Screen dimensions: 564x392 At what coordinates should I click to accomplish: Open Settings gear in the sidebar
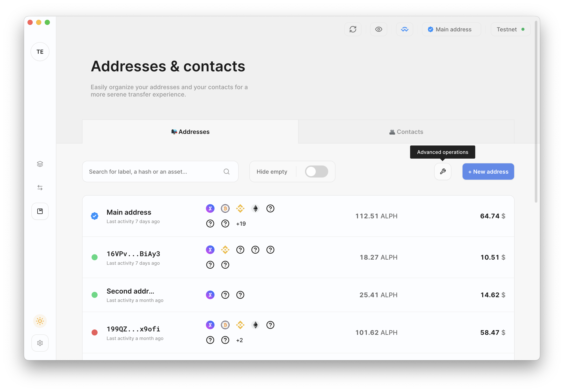click(40, 343)
